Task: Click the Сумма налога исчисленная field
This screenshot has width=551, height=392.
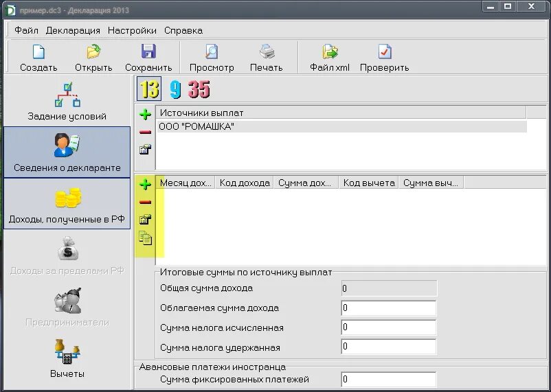Action: click(389, 327)
